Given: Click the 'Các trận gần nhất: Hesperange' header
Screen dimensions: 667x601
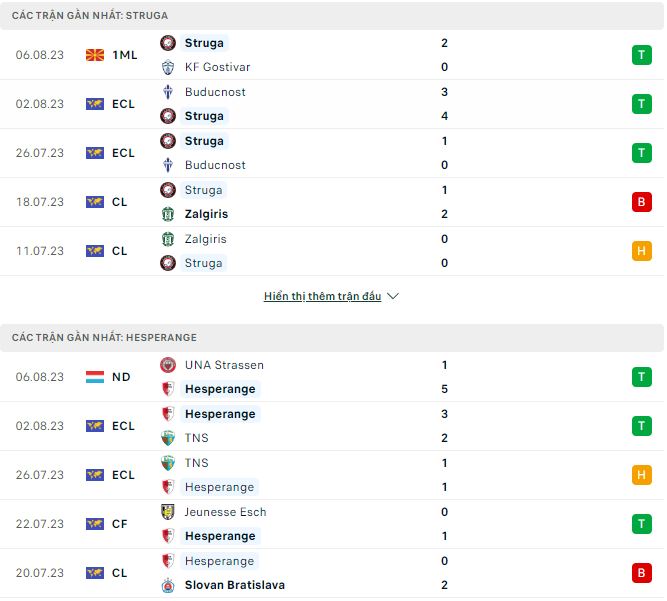Looking at the screenshot, I should [x=104, y=338].
